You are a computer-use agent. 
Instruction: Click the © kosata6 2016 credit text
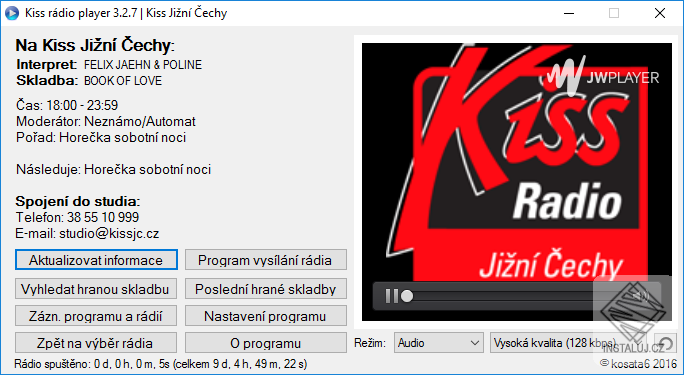[x=639, y=363]
